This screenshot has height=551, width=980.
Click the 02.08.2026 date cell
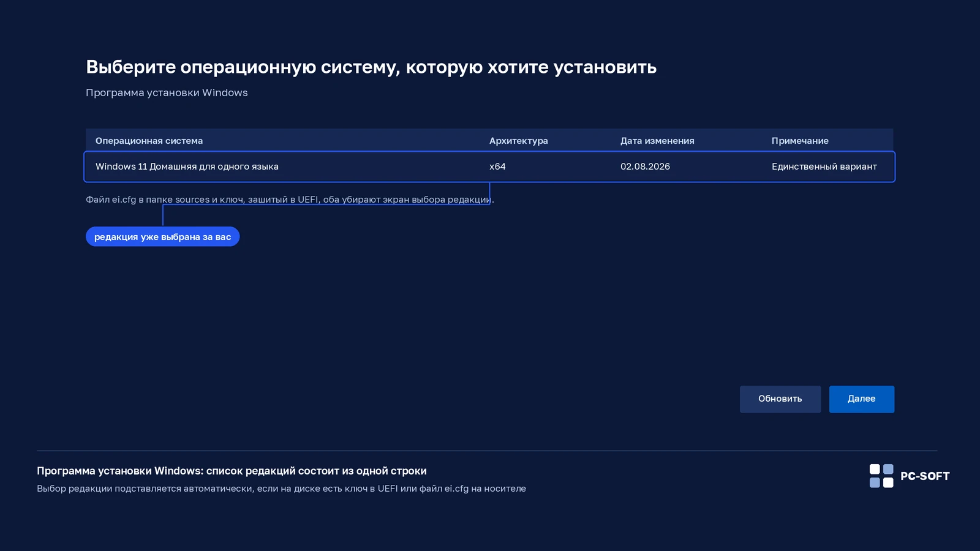click(645, 167)
